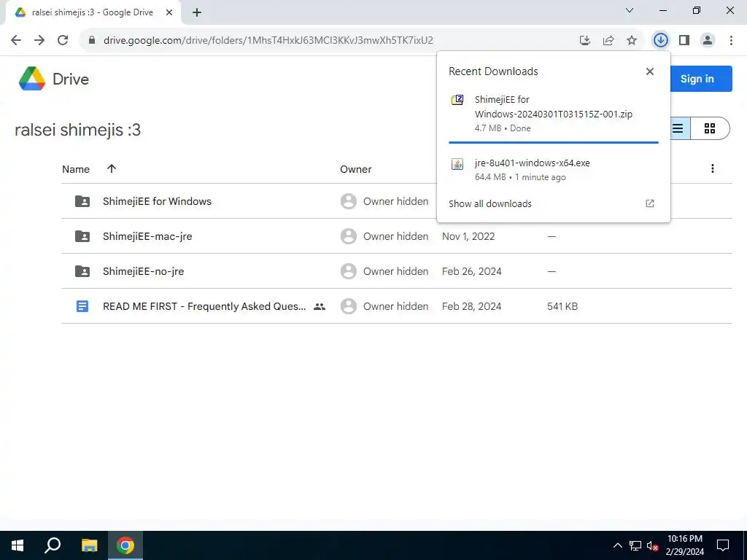Image resolution: width=747 pixels, height=560 pixels.
Task: Open the column header more options menu
Action: point(712,168)
